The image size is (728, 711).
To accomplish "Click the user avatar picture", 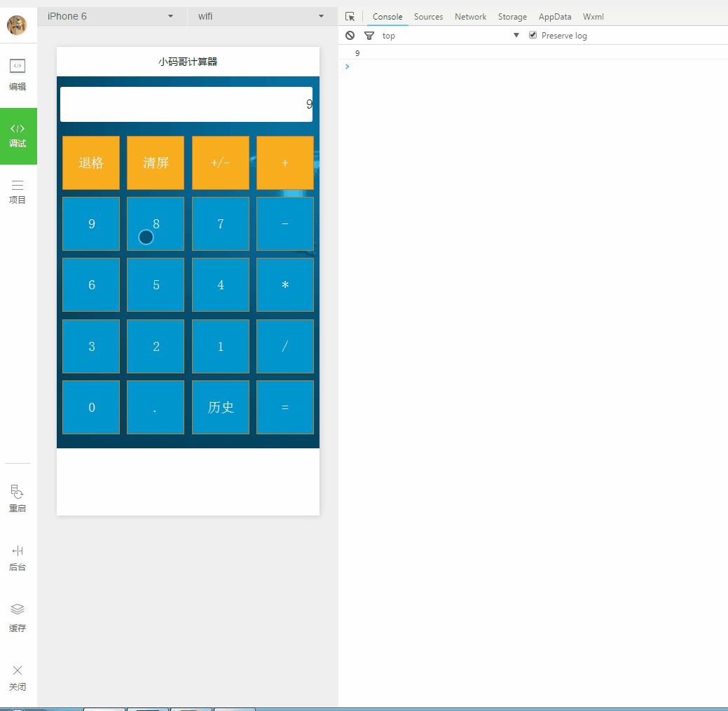I will click(x=17, y=25).
